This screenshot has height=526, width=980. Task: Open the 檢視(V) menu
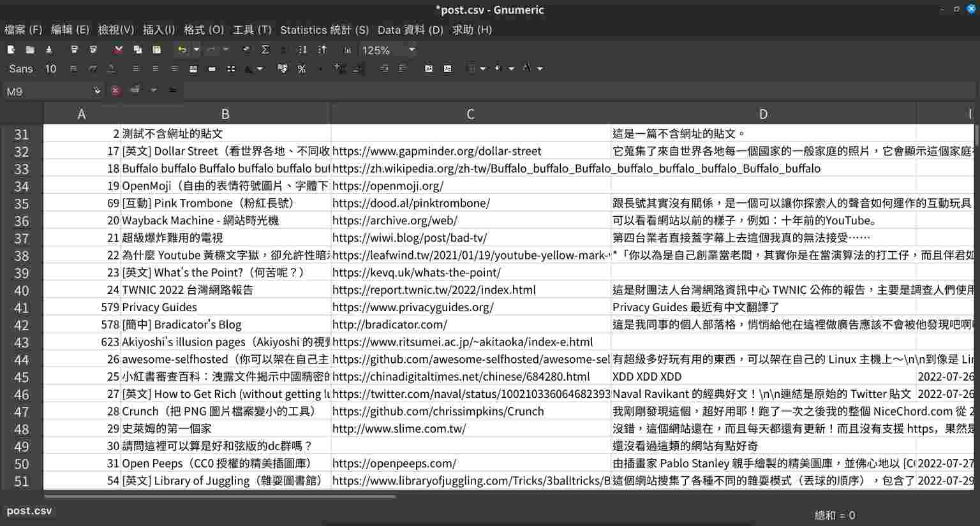(116, 29)
